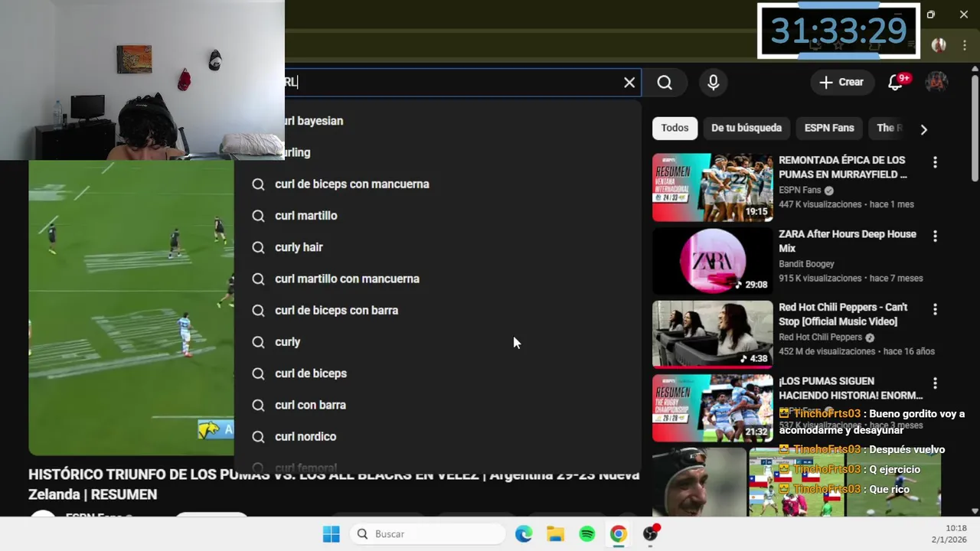Open 'Can't Stop [Official Music Video]' title
980x551 pixels.
843,315
